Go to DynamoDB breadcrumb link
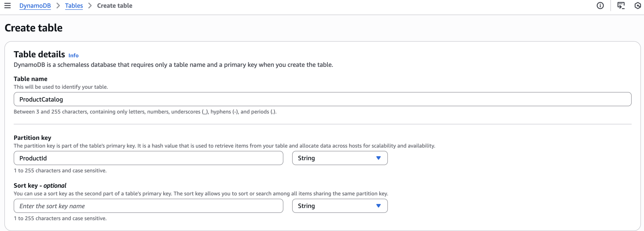The height and width of the screenshot is (231, 644). (35, 6)
